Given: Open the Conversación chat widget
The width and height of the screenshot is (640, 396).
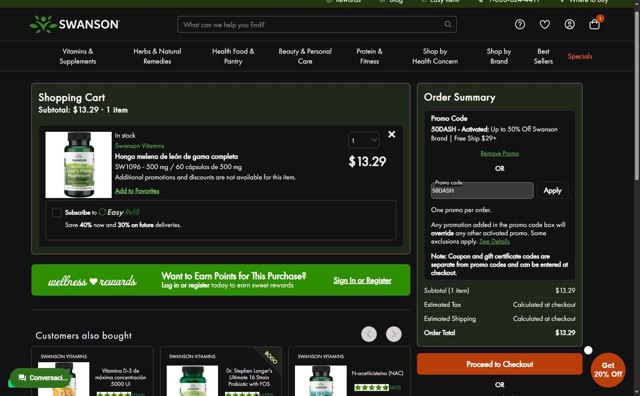Looking at the screenshot, I should 40,378.
